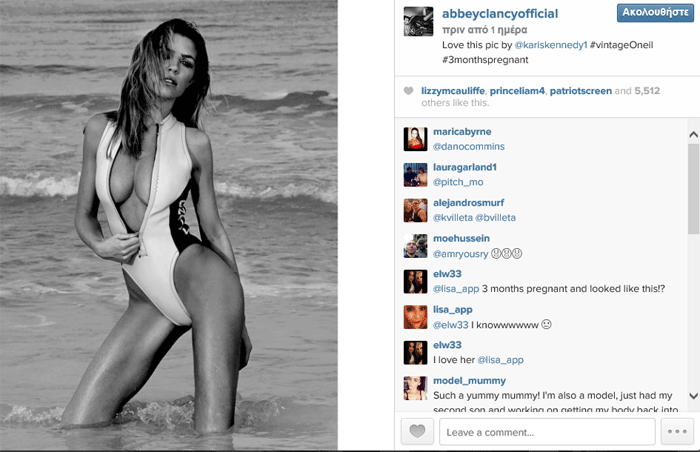Click the patriotscreen username link

pos(580,91)
